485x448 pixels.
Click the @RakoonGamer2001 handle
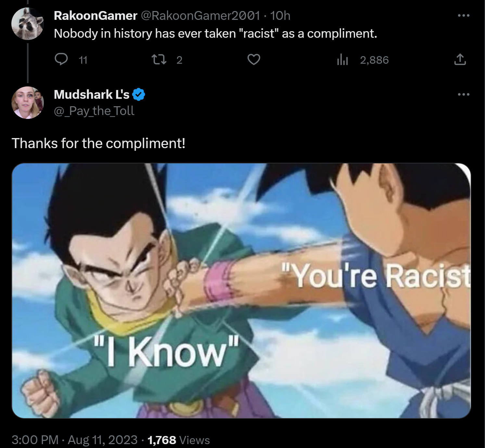[x=200, y=16]
